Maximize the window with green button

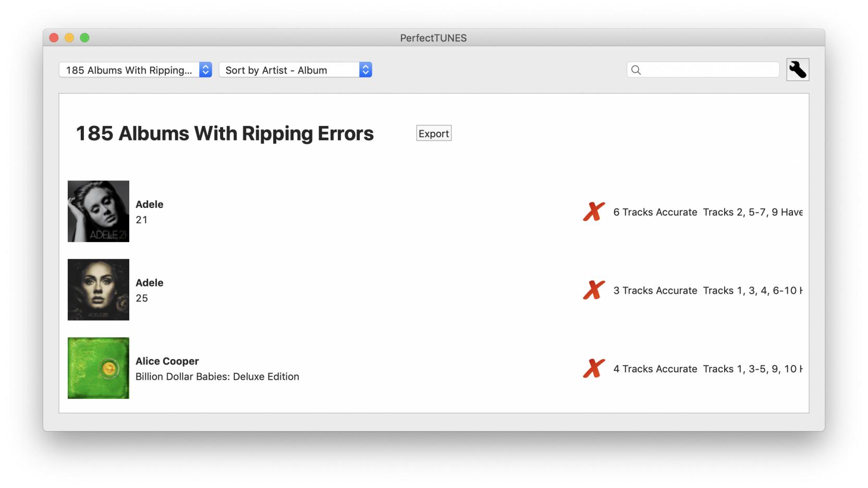(84, 37)
